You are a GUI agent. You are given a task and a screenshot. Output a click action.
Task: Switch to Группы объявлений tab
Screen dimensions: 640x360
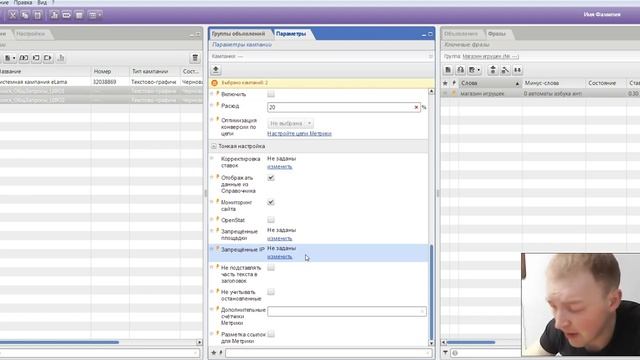click(238, 34)
